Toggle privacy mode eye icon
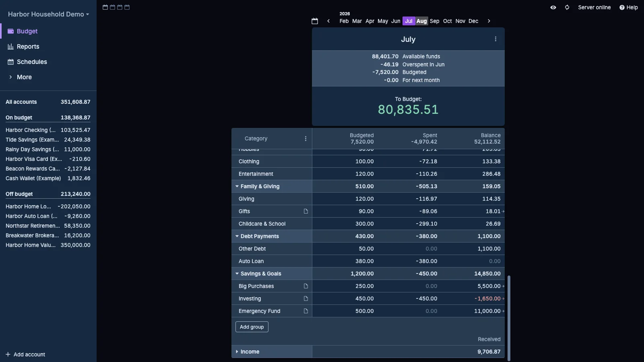The width and height of the screenshot is (644, 362). pyautogui.click(x=553, y=7)
